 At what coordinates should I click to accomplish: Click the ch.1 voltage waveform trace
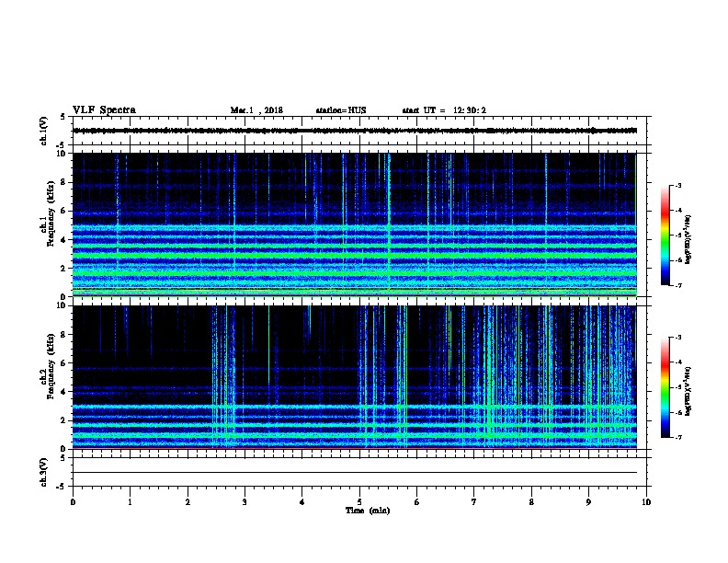coord(355,131)
